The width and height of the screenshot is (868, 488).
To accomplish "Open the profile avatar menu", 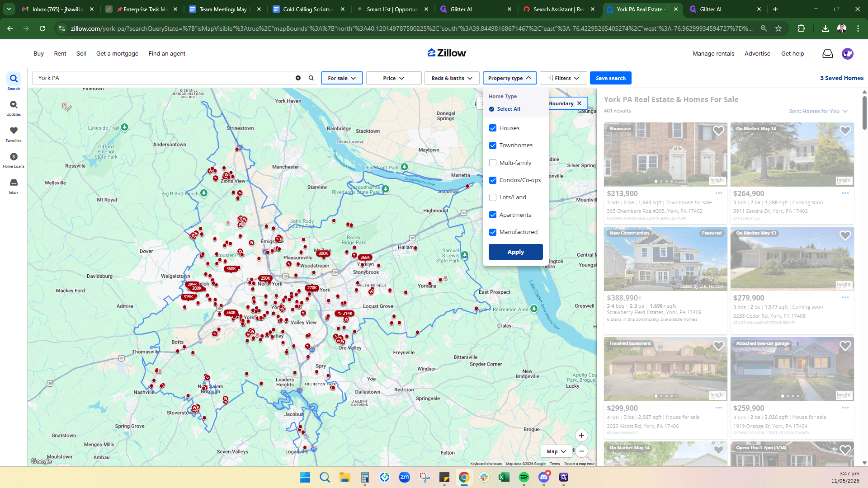I will 848,54.
